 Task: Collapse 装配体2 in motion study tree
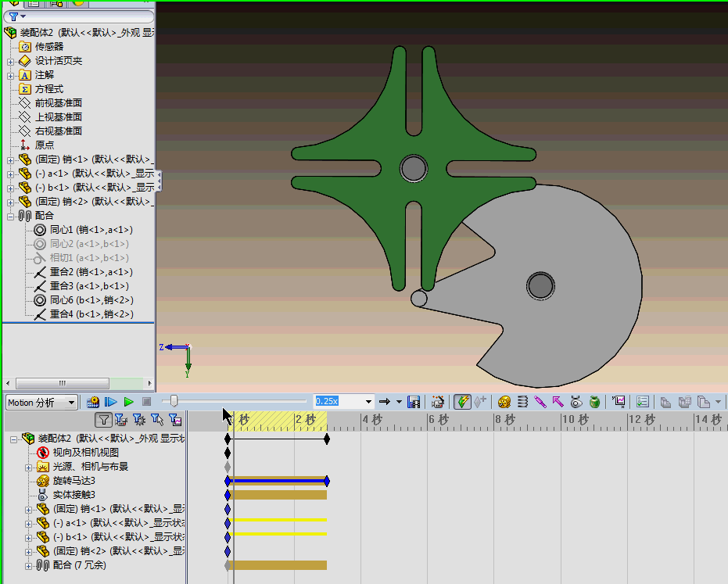tap(13, 439)
